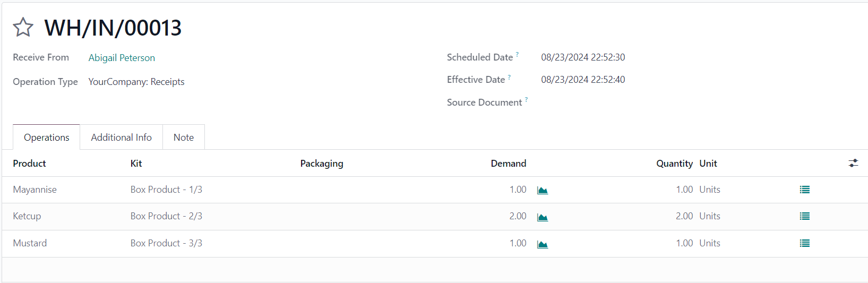This screenshot has height=283, width=868.
Task: Open detailed operations list for Mayannise
Action: tap(805, 190)
